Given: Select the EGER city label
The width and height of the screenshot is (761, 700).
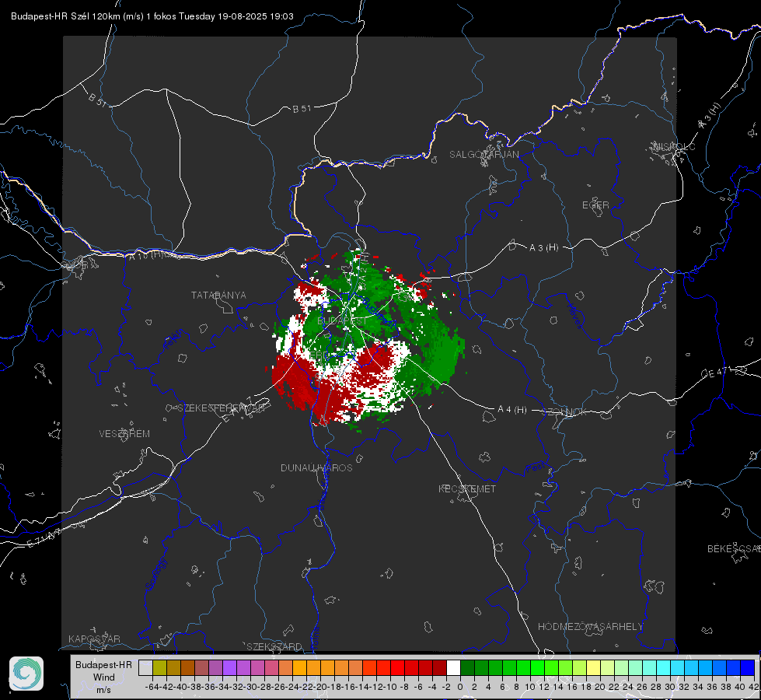Looking at the screenshot, I should pyautogui.click(x=595, y=205).
